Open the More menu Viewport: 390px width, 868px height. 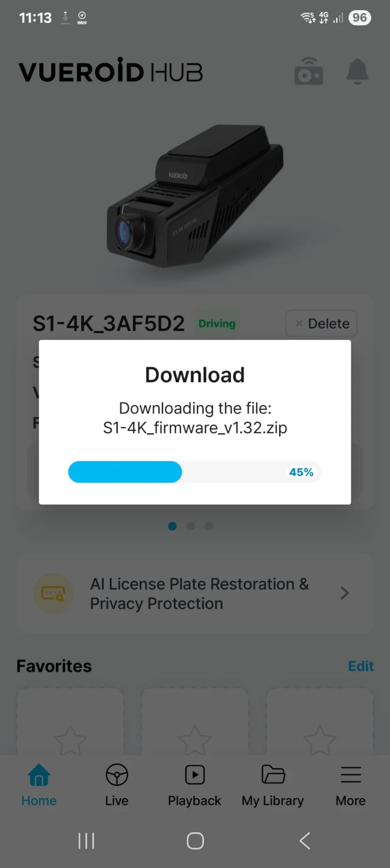pos(351,785)
